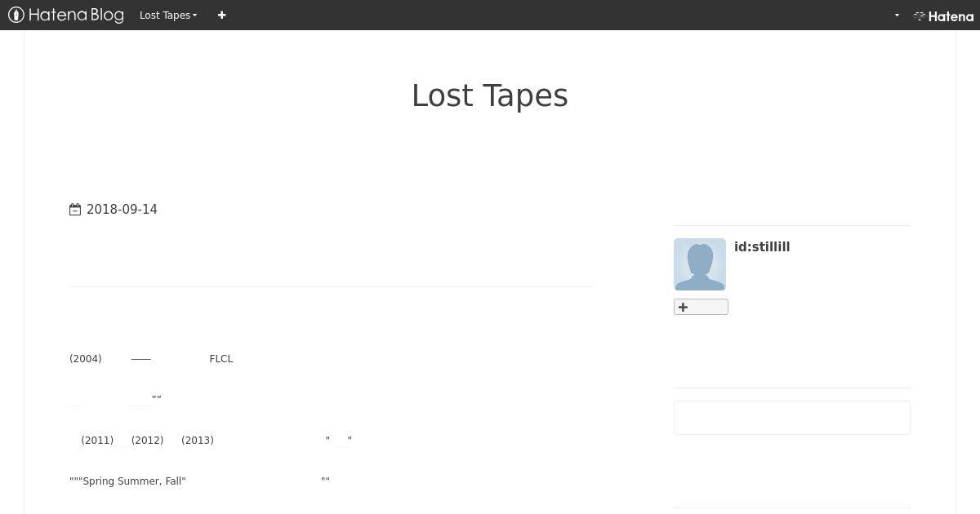Open the Lost Tapes blog title link

click(x=490, y=95)
